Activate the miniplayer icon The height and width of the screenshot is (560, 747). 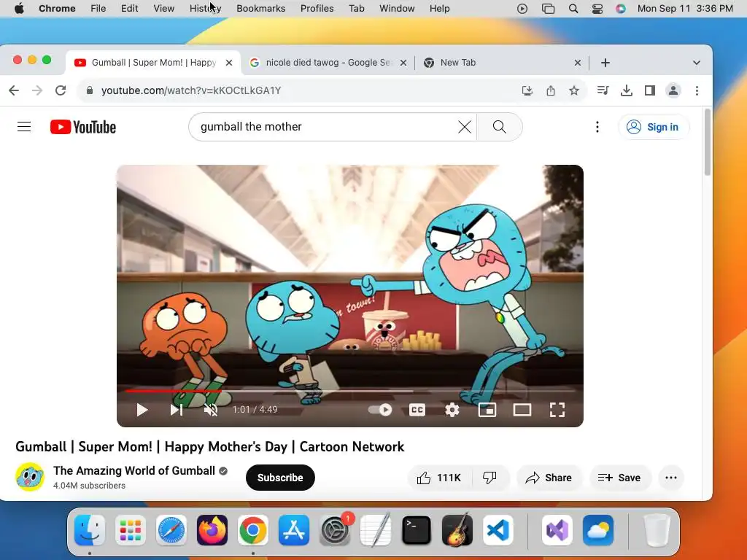[x=487, y=410]
